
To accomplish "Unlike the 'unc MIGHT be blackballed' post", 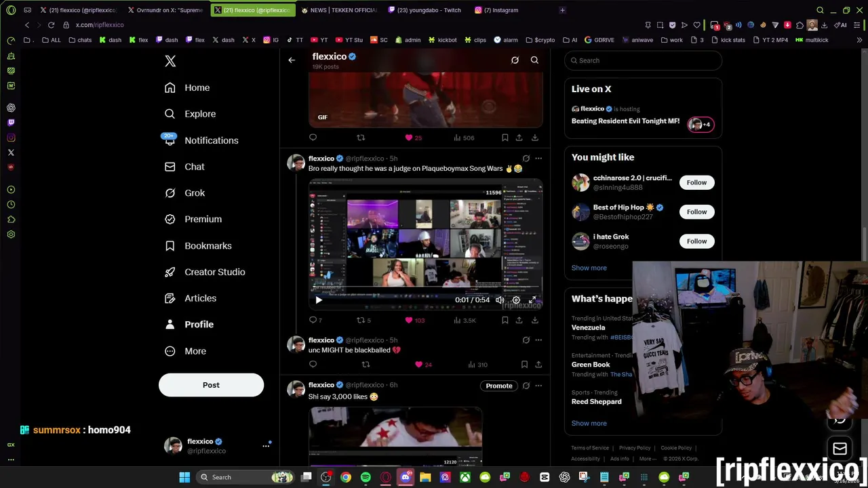I will (x=423, y=365).
